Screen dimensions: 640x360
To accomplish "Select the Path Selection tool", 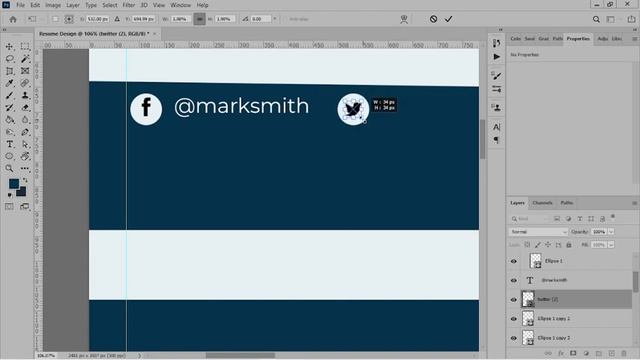I will [x=25, y=144].
